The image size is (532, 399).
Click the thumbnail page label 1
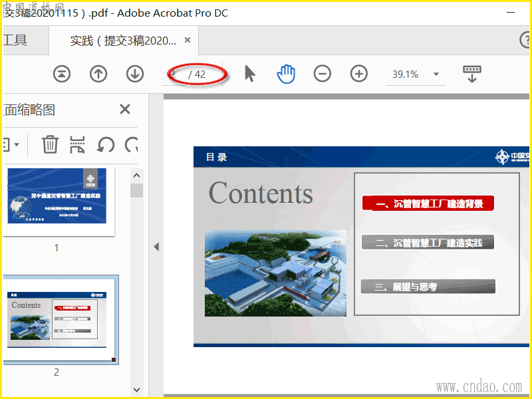click(57, 248)
